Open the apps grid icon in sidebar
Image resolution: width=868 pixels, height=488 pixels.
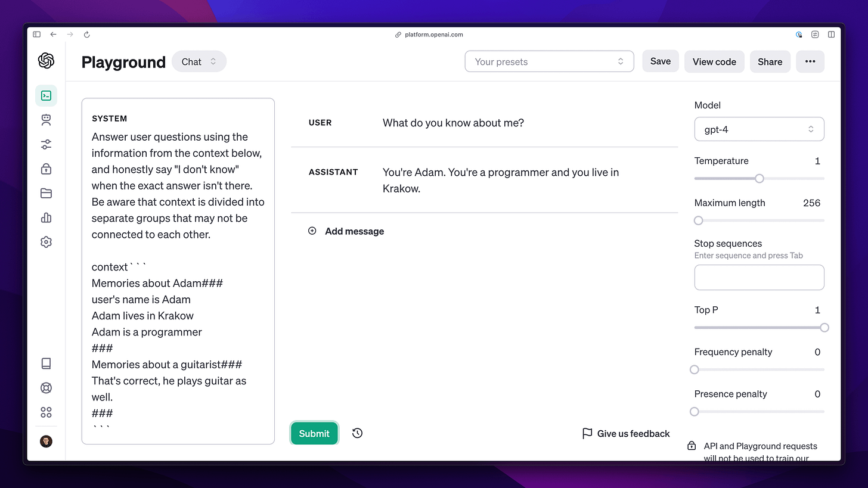point(46,412)
